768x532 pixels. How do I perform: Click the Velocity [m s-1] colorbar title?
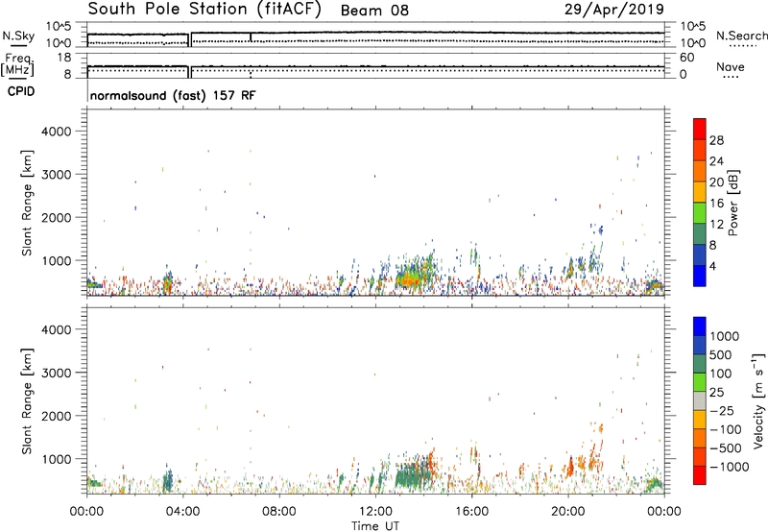pos(758,400)
